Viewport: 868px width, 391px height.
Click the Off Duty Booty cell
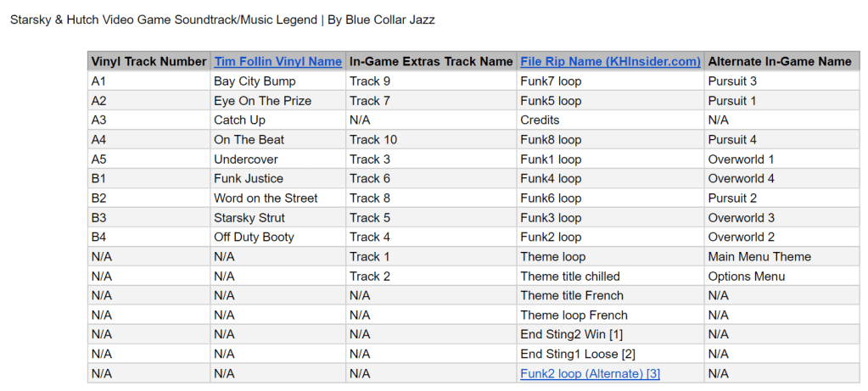coord(254,237)
